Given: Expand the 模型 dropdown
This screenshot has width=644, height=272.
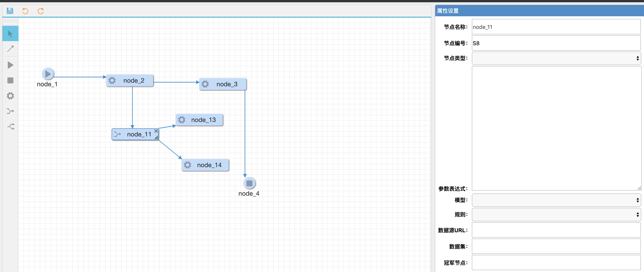Looking at the screenshot, I should point(556,200).
